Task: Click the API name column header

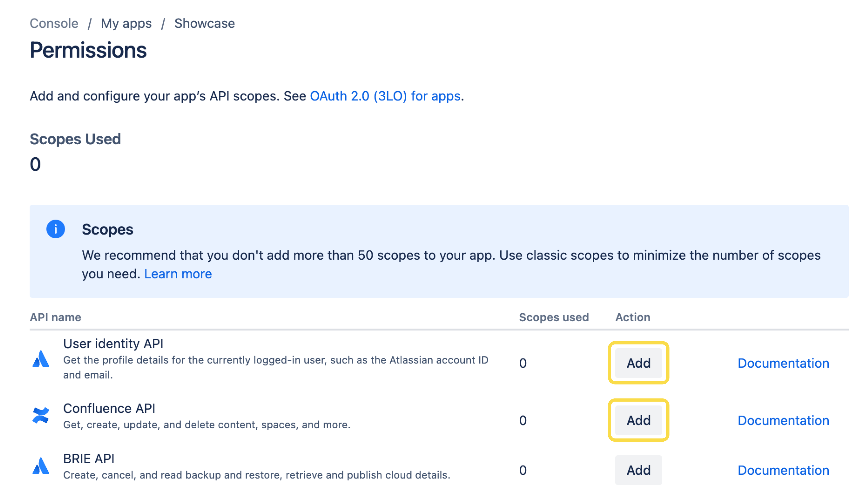Action: [56, 317]
